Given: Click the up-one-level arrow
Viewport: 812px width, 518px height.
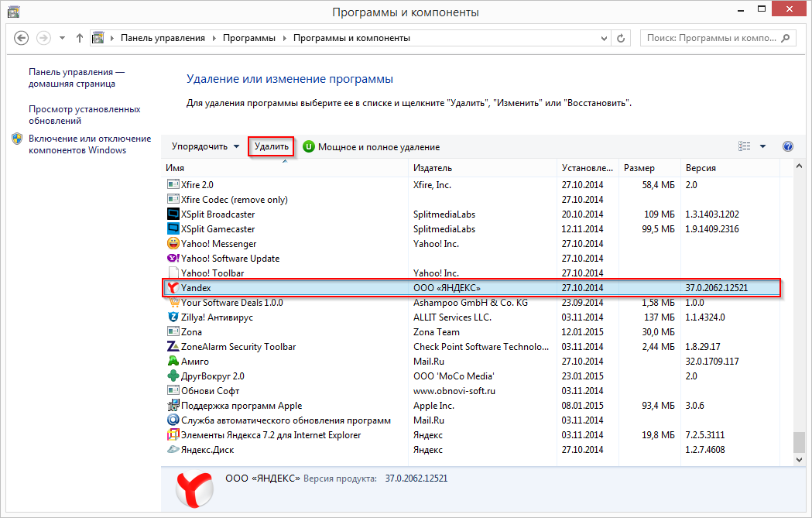Looking at the screenshot, I should tap(80, 38).
